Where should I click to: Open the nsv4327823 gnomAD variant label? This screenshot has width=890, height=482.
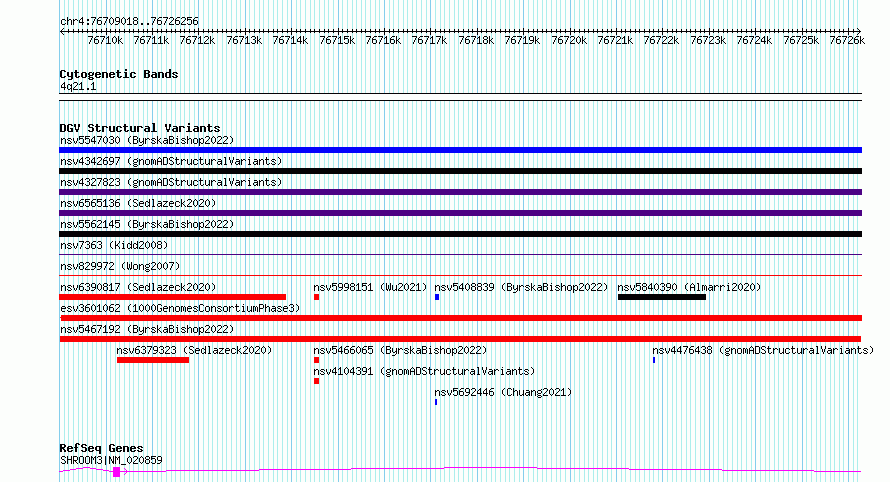tap(171, 182)
